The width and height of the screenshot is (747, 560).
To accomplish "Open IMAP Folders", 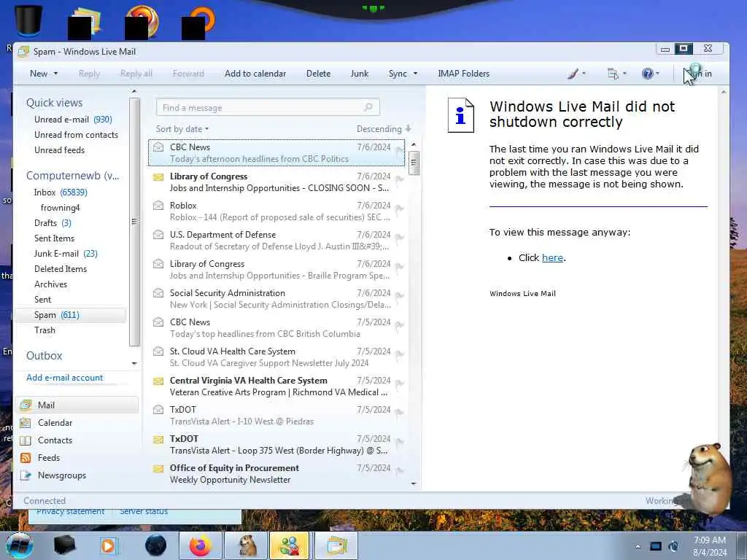I will (x=463, y=74).
